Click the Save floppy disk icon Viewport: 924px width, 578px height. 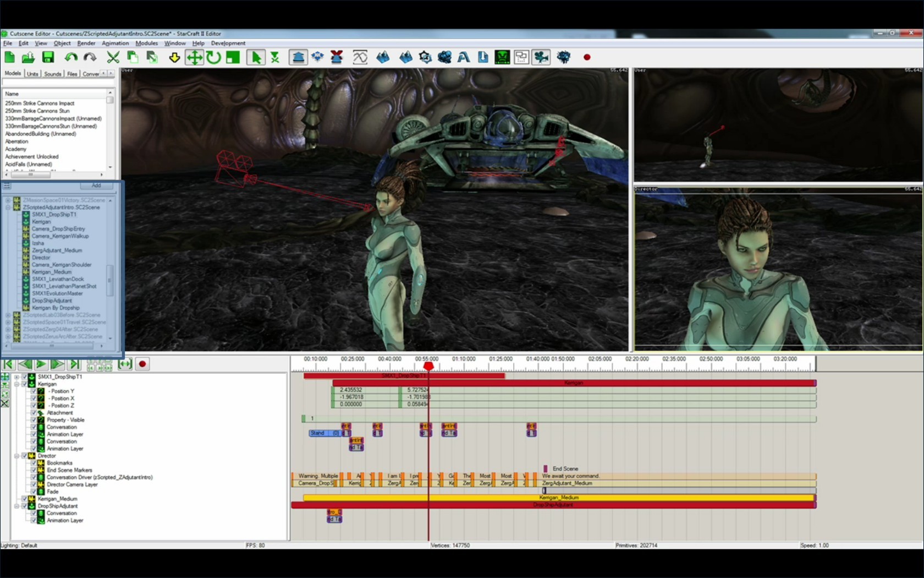(48, 57)
